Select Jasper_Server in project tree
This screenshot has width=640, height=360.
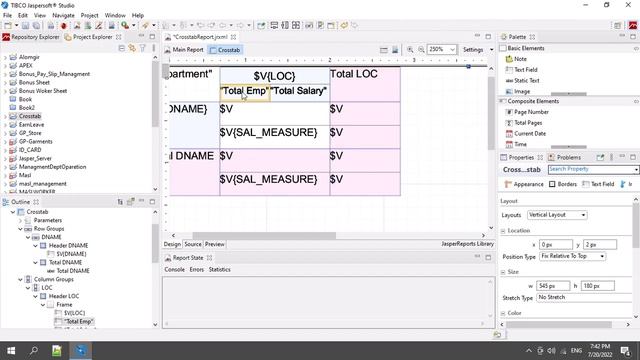click(35, 158)
